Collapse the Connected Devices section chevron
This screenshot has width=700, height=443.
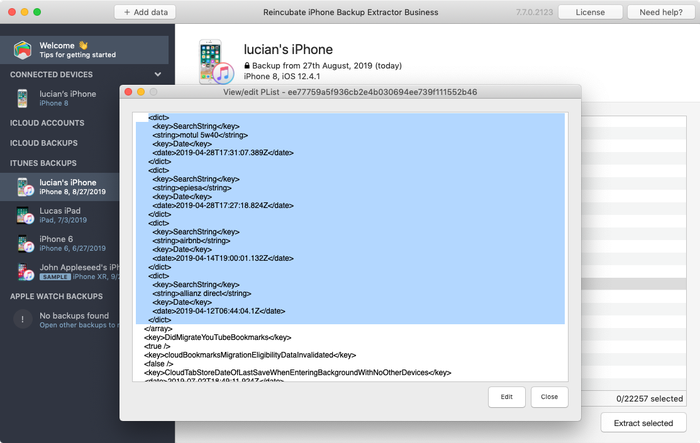pyautogui.click(x=158, y=74)
